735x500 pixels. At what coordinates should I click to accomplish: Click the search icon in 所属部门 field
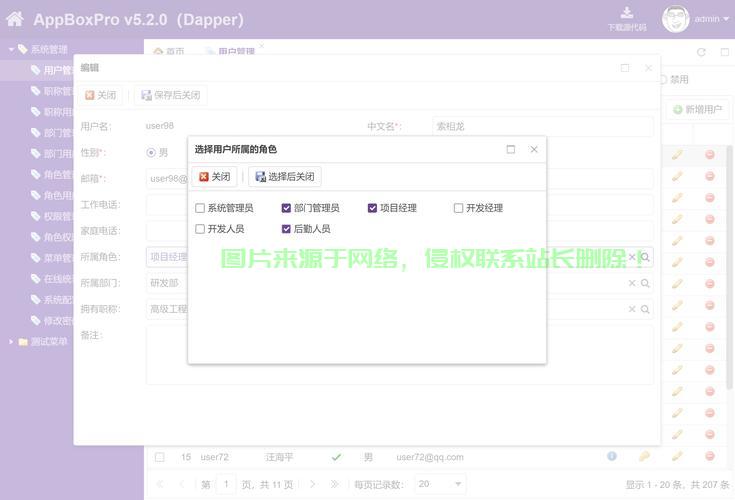646,283
